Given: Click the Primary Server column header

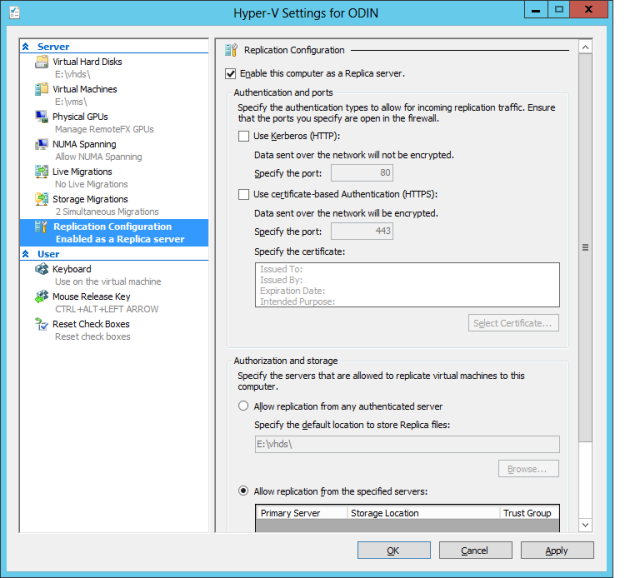Looking at the screenshot, I should [302, 513].
